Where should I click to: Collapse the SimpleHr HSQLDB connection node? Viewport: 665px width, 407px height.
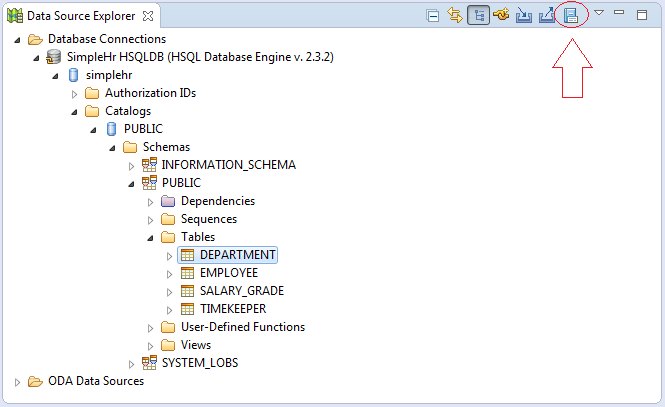(36, 59)
